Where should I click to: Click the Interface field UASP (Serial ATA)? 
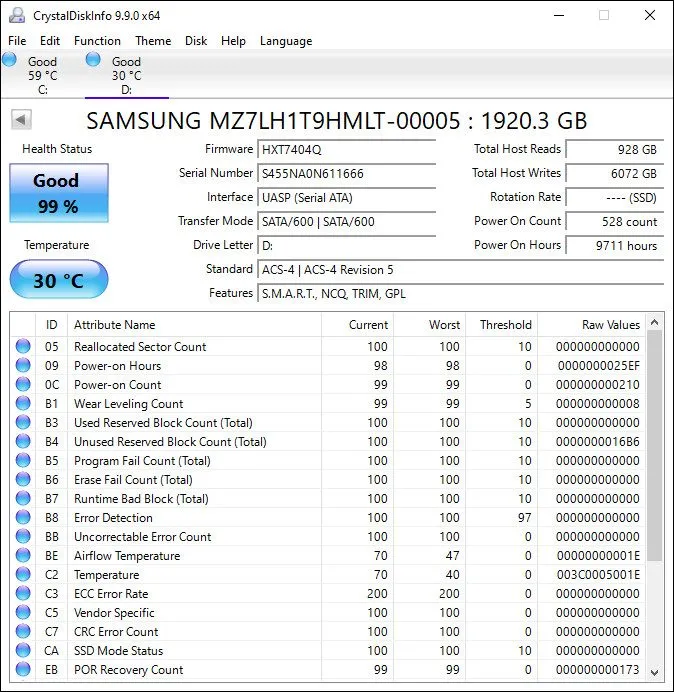coord(346,197)
